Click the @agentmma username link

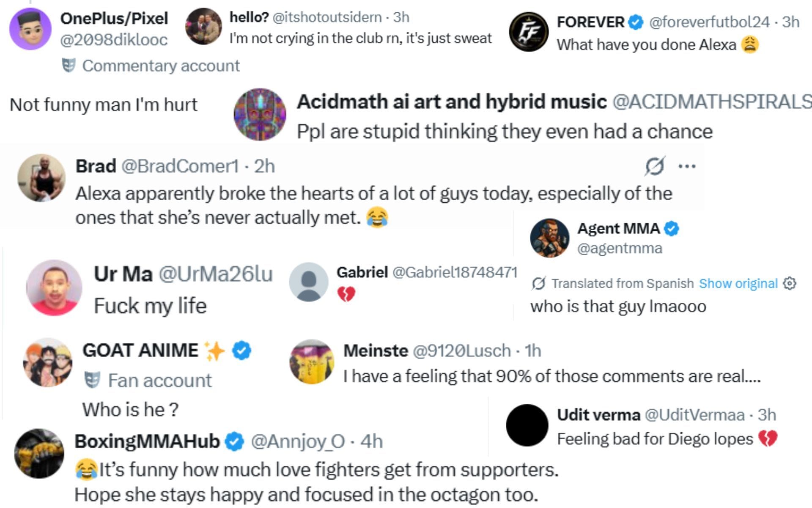tap(620, 248)
